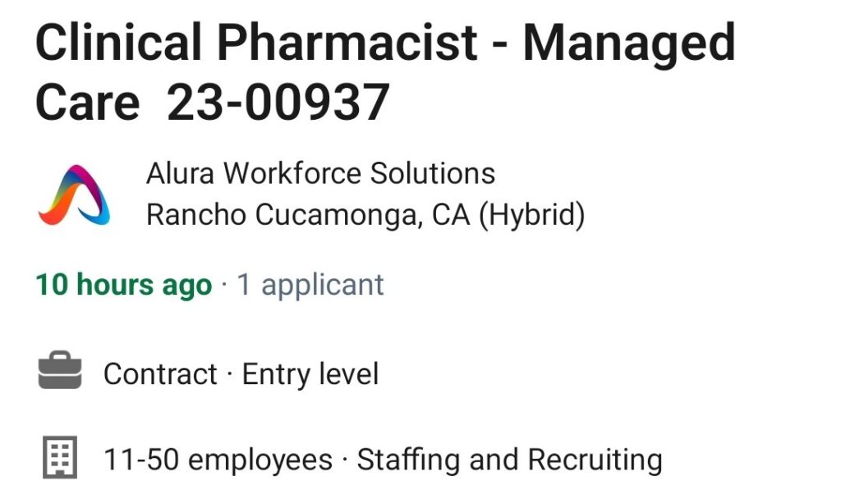Tap the word employees in company info

point(260,460)
